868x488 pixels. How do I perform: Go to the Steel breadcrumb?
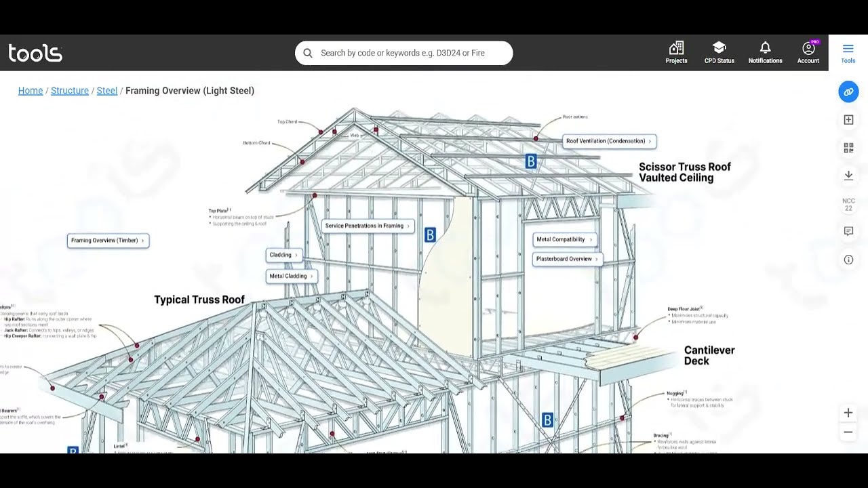click(x=107, y=91)
